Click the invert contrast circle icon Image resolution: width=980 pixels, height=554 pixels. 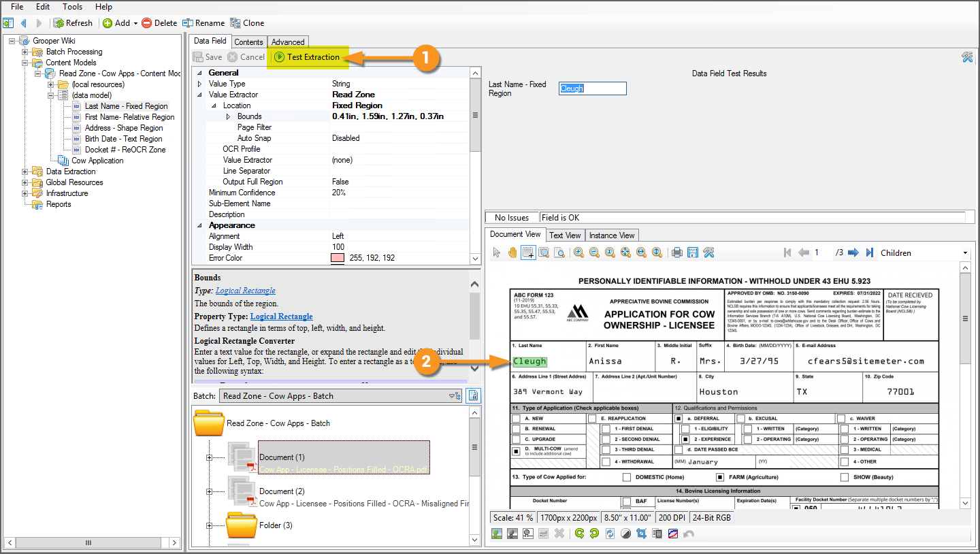tap(625, 534)
